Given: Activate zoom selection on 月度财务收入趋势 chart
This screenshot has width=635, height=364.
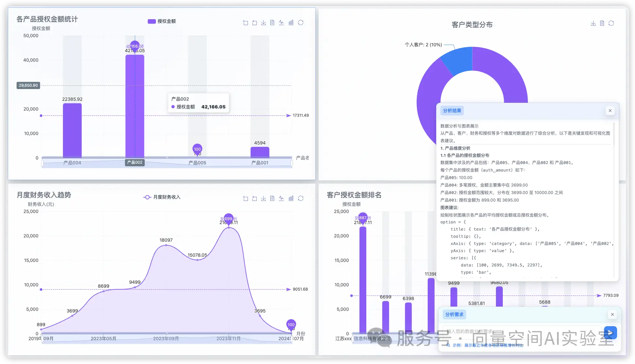Looking at the screenshot, I should pos(246,198).
